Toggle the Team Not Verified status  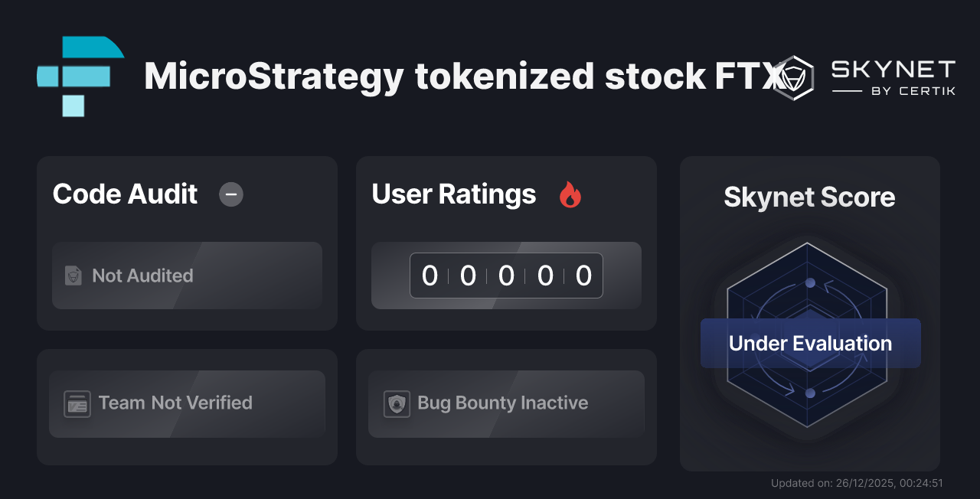pos(187,403)
